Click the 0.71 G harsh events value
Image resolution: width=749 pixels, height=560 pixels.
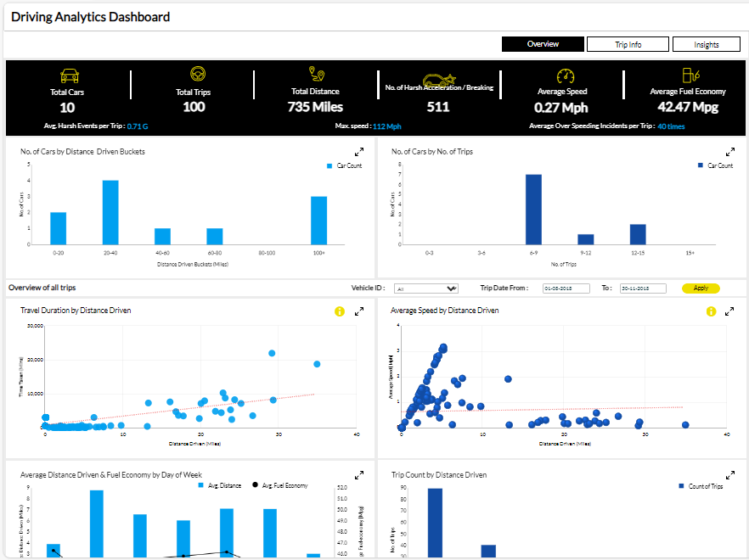click(x=138, y=126)
